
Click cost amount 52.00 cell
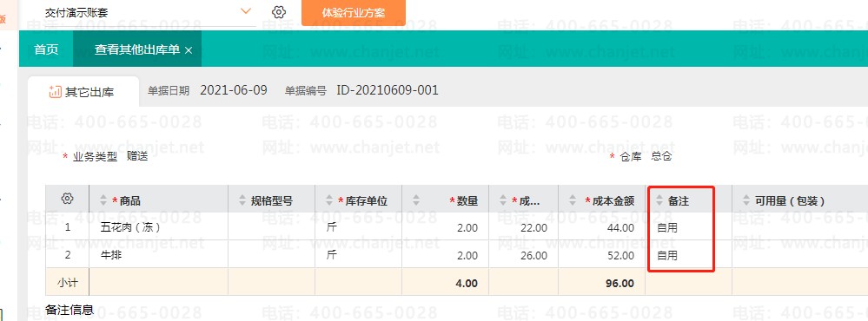(620, 256)
